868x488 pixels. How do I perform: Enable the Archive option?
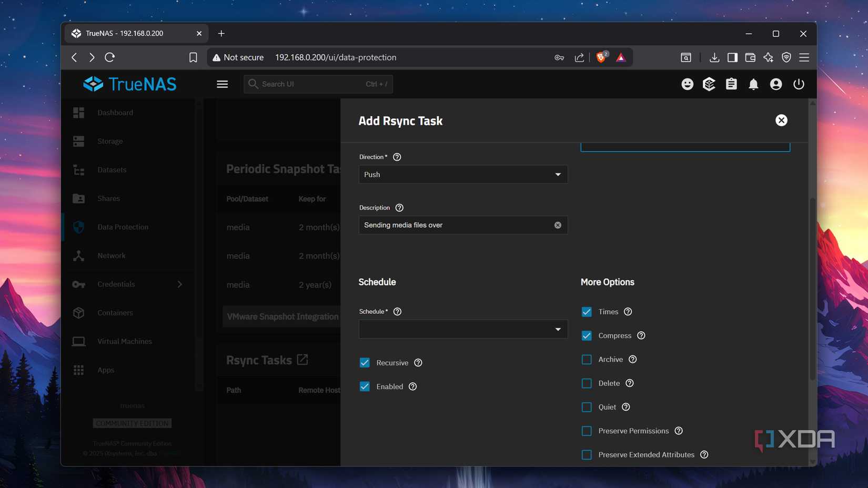tap(587, 360)
